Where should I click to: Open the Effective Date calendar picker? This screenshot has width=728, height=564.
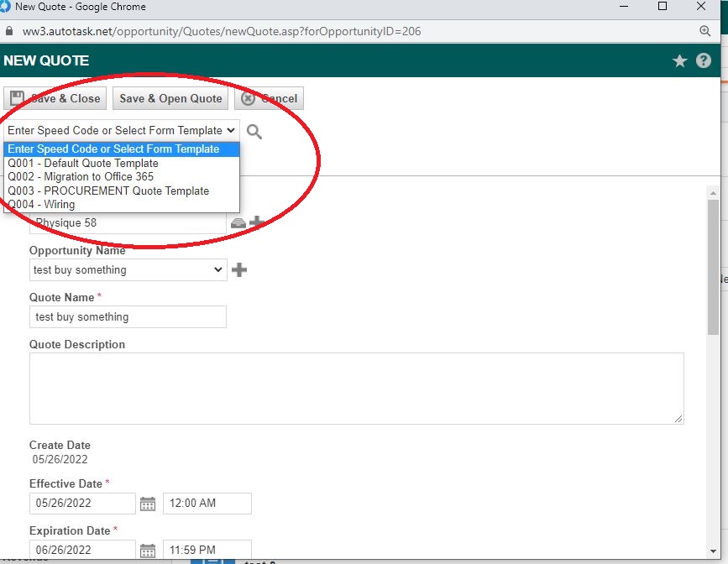[x=148, y=504]
